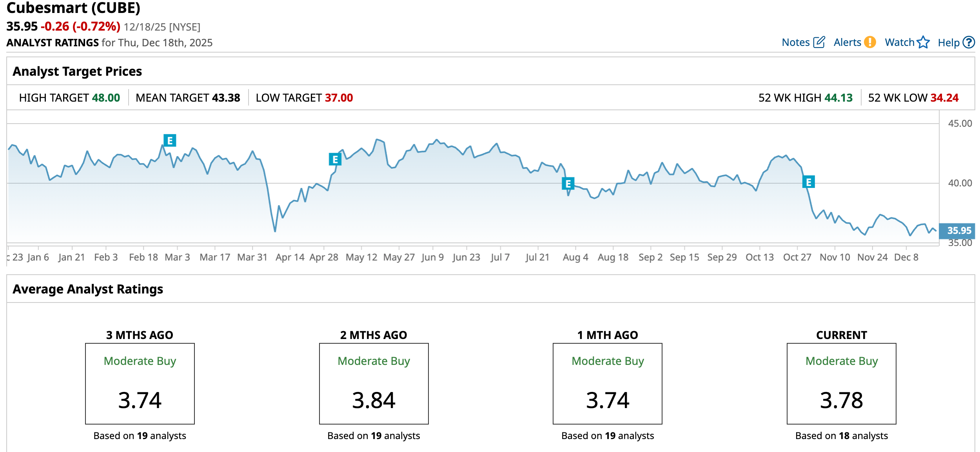
Task: Select the CURRENT 3.78 rating box
Action: pos(841,383)
